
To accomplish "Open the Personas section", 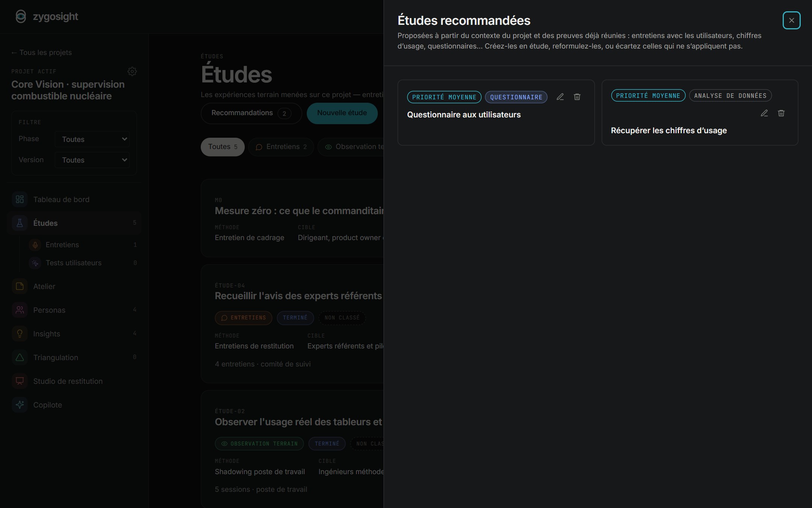I will point(74,310).
